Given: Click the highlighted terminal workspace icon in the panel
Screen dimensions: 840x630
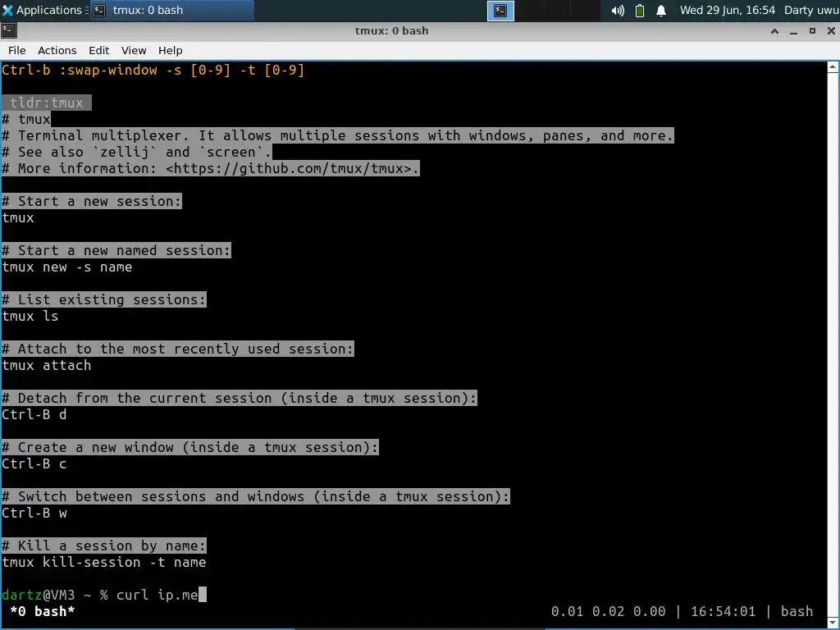Looking at the screenshot, I should (500, 11).
